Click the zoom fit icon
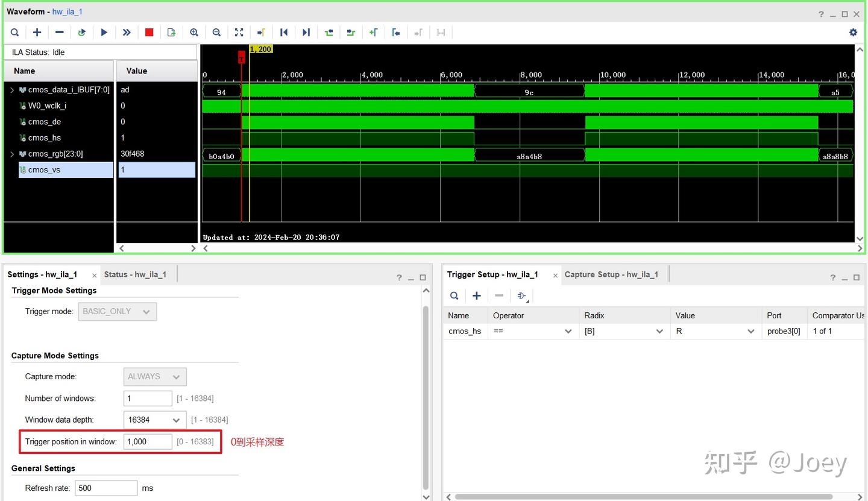 [239, 32]
